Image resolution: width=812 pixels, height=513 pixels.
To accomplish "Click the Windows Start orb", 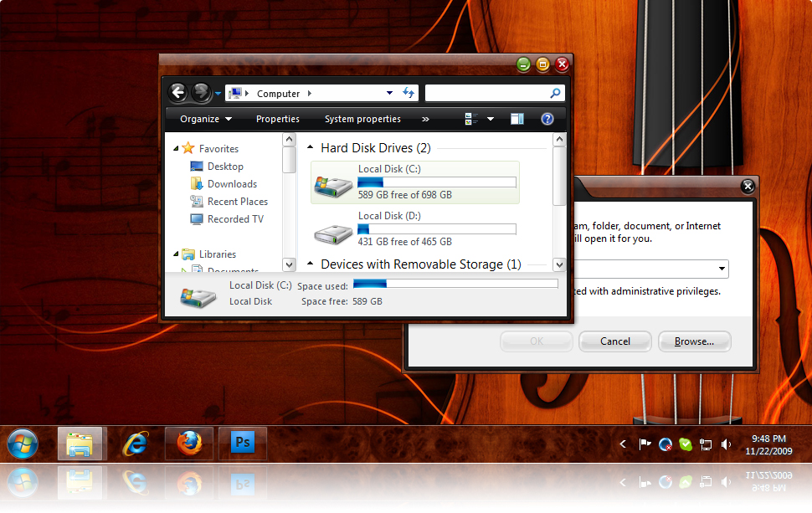I will [x=23, y=444].
